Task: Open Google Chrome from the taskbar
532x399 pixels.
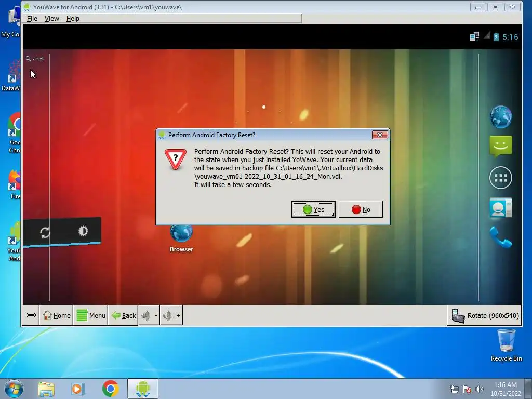Action: 110,389
